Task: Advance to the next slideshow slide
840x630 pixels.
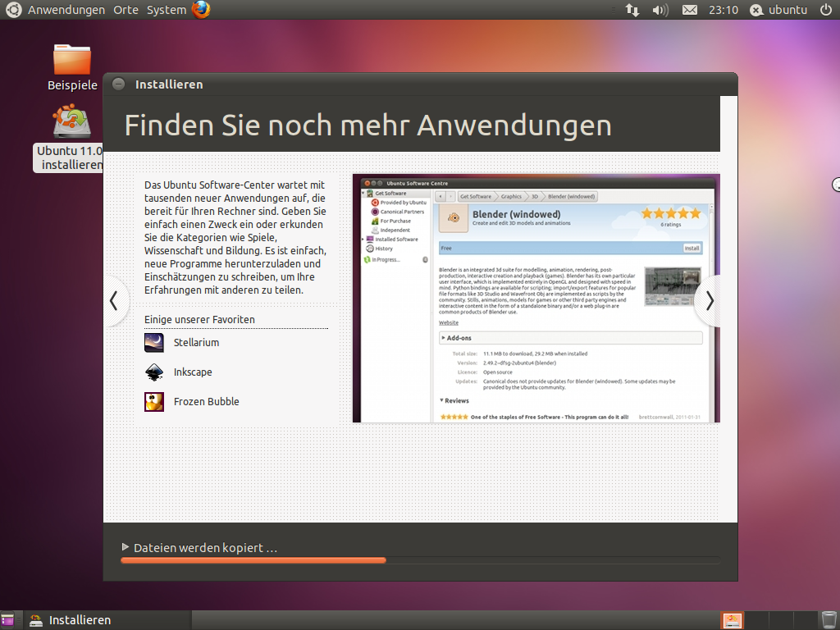Action: coord(708,301)
